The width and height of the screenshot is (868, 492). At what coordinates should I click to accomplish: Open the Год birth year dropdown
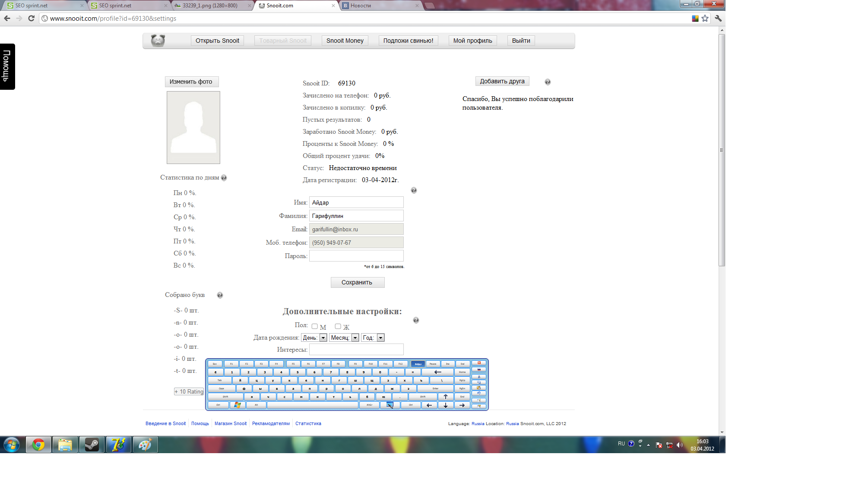click(x=373, y=337)
